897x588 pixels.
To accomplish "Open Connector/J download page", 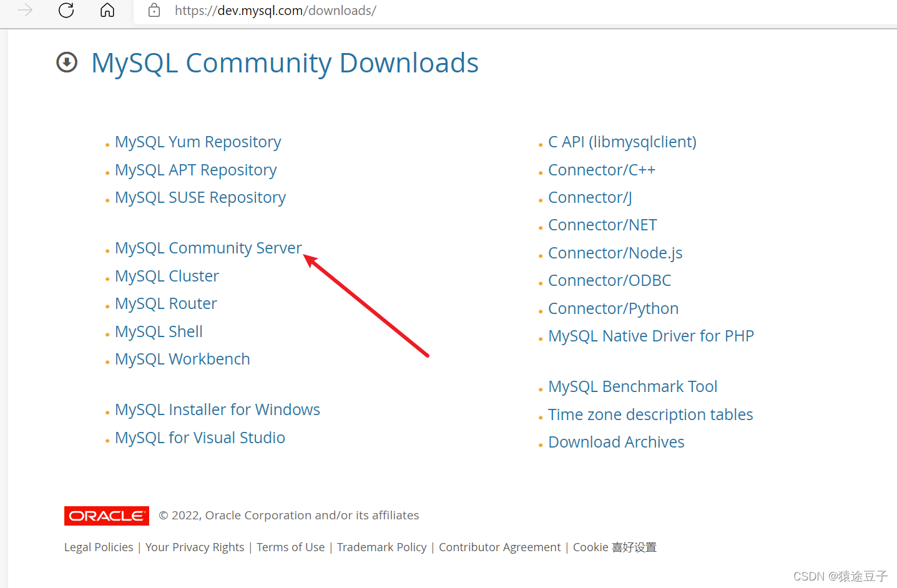I will [590, 198].
